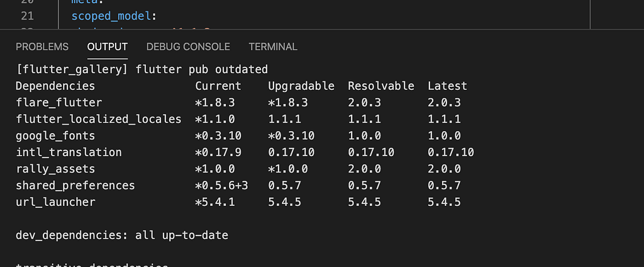This screenshot has height=267, width=644.
Task: Open the DEBUG CONSOLE tab
Action: click(188, 47)
